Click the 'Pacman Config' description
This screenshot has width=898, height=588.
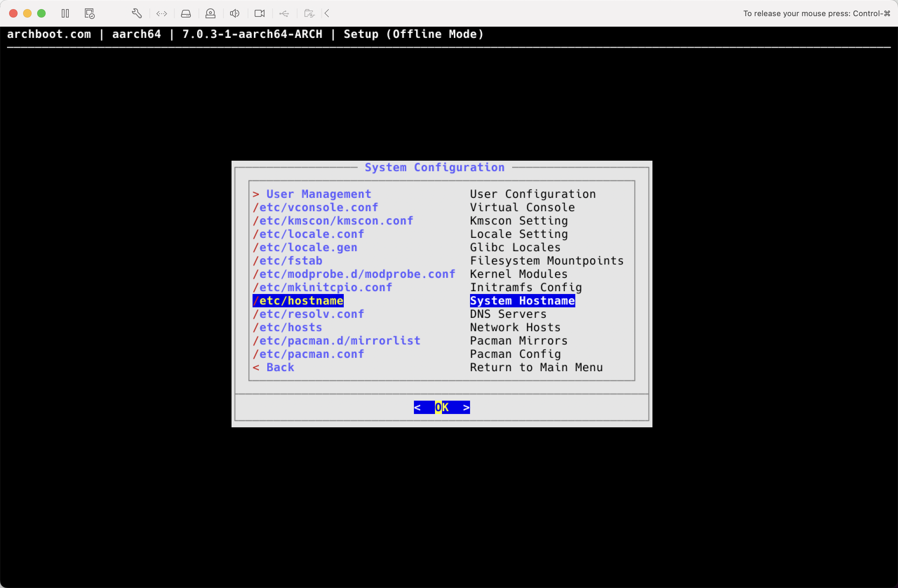point(515,354)
